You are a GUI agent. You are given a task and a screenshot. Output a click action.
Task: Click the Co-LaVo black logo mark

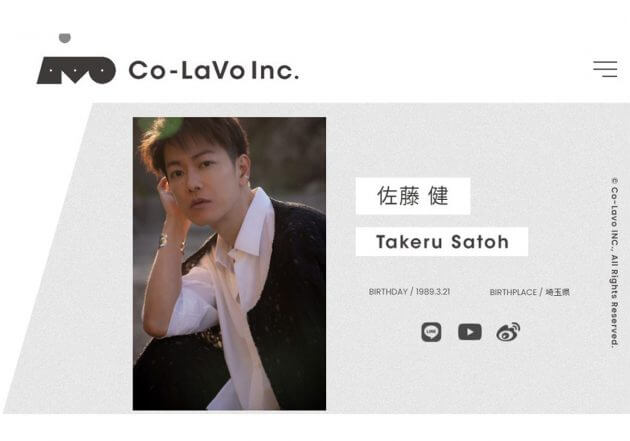pos(76,70)
